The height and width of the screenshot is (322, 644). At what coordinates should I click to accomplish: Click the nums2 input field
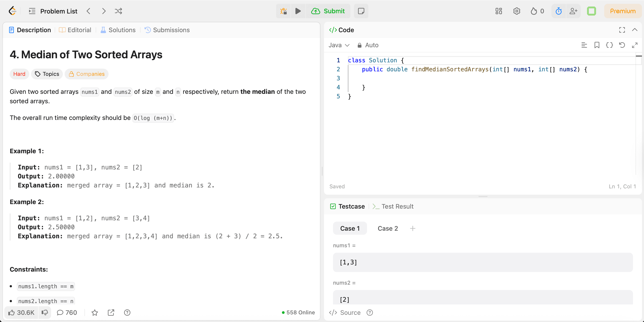(483, 297)
